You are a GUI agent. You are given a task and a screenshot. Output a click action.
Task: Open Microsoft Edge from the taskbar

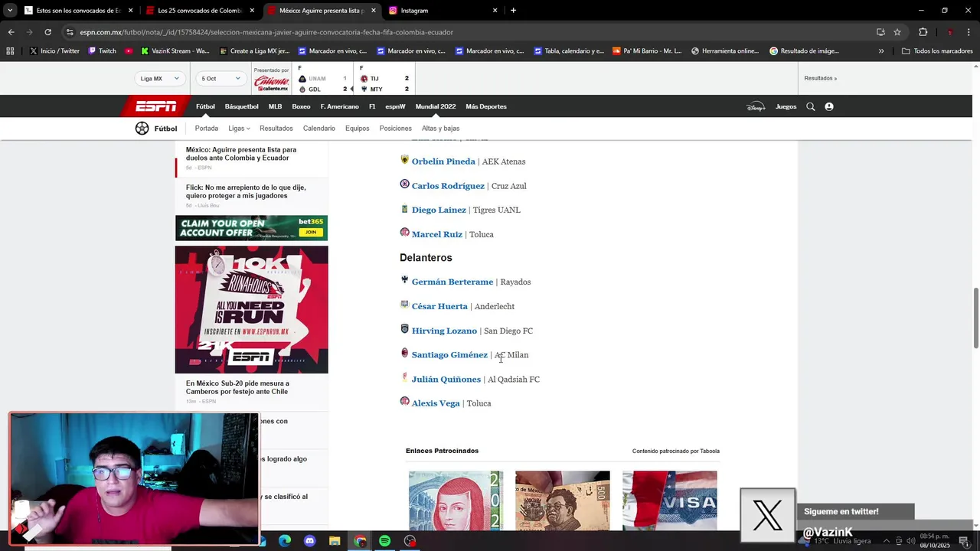(285, 541)
